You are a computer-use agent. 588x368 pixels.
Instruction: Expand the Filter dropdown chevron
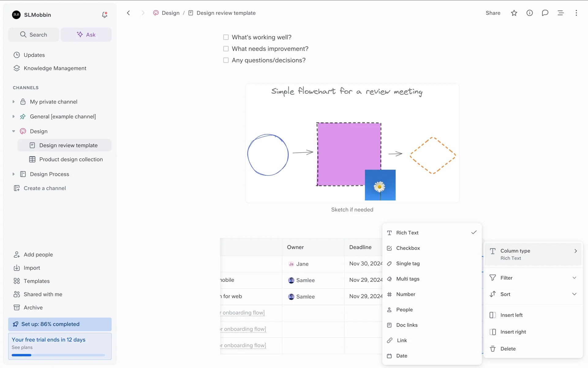[x=574, y=278]
